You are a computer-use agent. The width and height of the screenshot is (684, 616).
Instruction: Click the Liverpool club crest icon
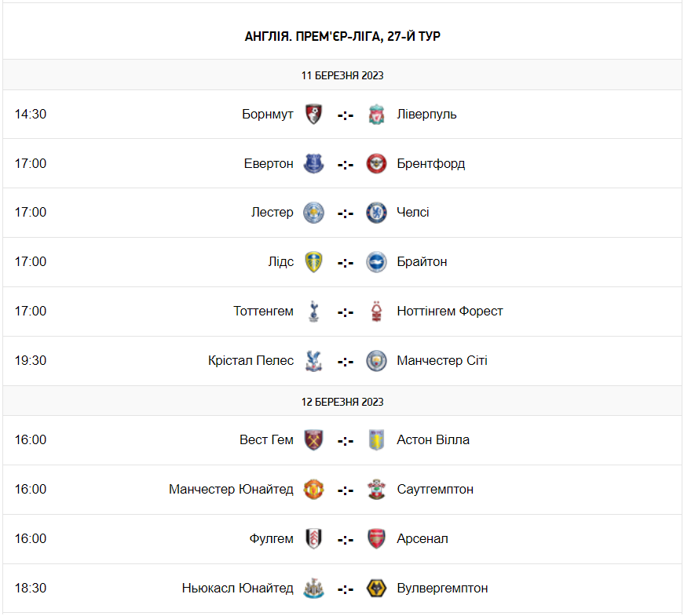[377, 115]
